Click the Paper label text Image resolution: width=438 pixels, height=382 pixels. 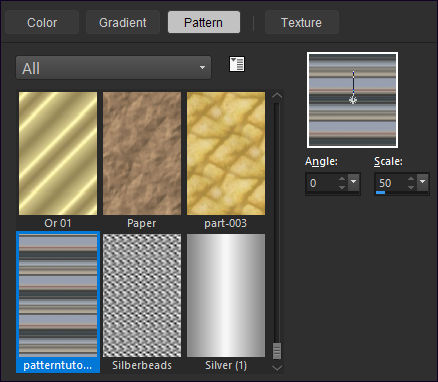click(x=142, y=223)
